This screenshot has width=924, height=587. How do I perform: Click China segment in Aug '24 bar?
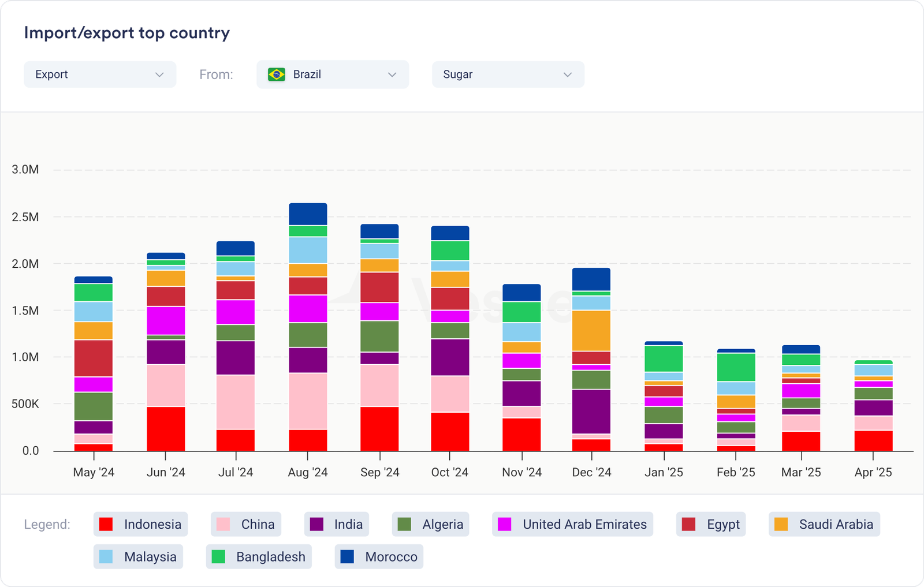[308, 401]
